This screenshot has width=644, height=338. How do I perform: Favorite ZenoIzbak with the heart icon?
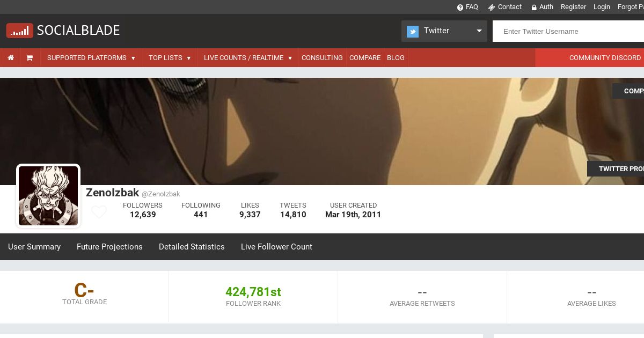[99, 212]
